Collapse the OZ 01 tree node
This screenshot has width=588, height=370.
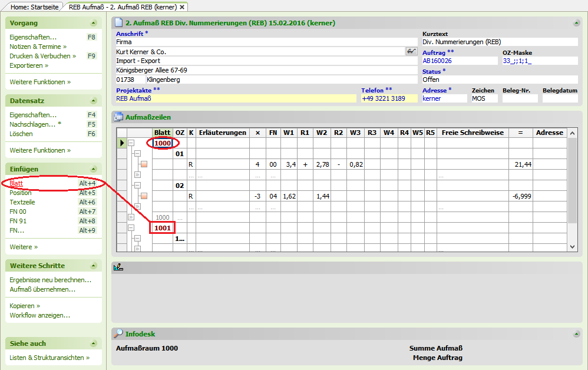137,154
